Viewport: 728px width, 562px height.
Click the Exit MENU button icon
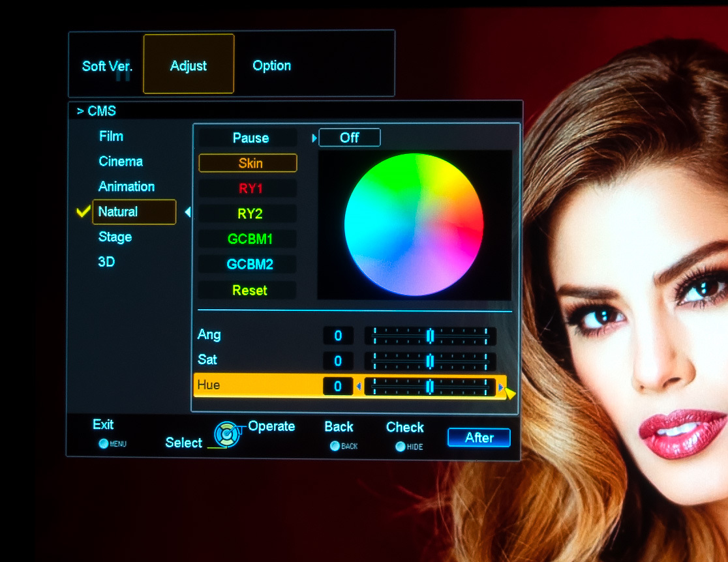[x=104, y=443]
